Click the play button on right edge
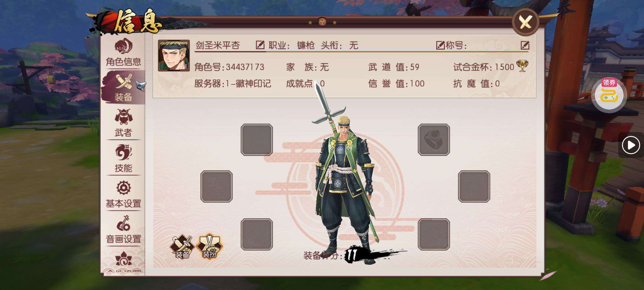The image size is (644, 290). pyautogui.click(x=631, y=145)
